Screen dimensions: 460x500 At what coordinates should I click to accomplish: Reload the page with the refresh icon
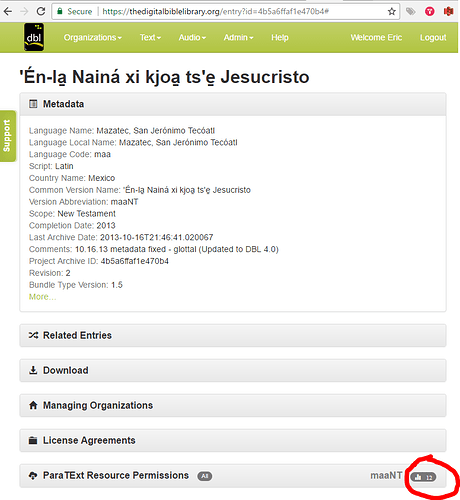click(41, 11)
